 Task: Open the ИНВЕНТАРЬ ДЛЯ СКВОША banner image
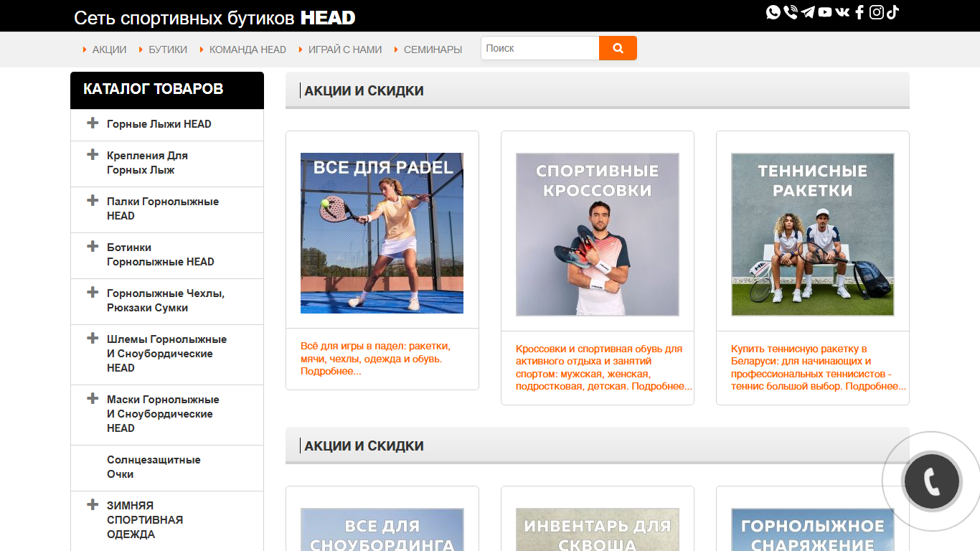[597, 529]
